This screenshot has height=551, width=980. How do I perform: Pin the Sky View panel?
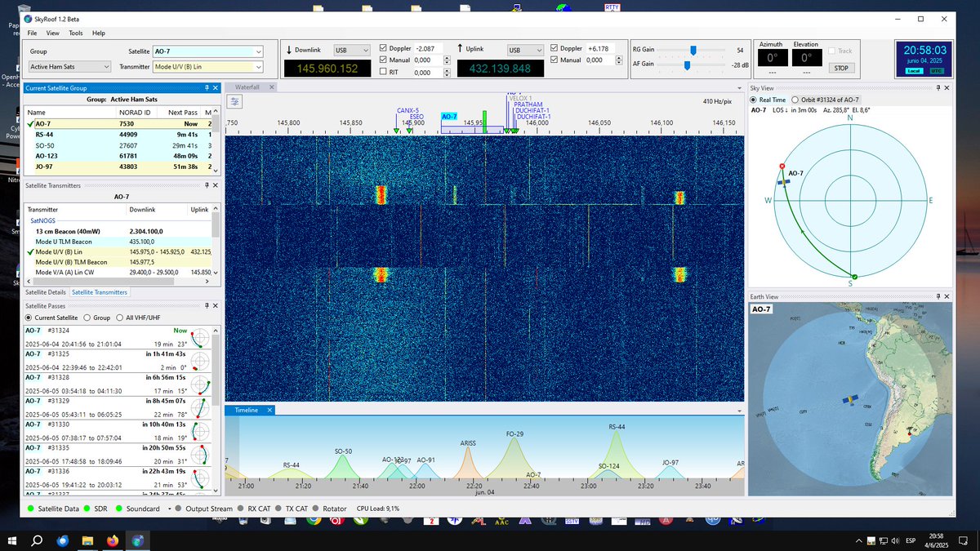(938, 87)
